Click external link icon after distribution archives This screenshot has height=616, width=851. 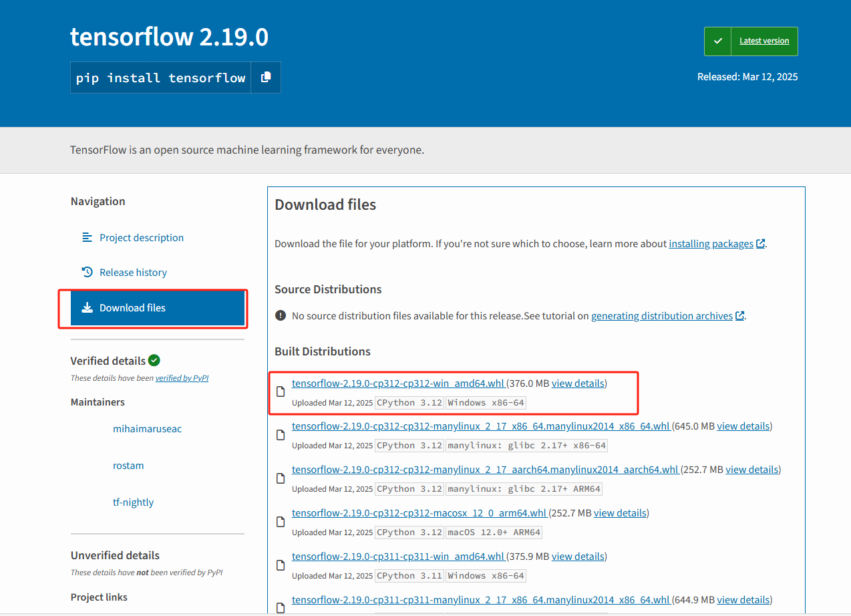coord(739,316)
